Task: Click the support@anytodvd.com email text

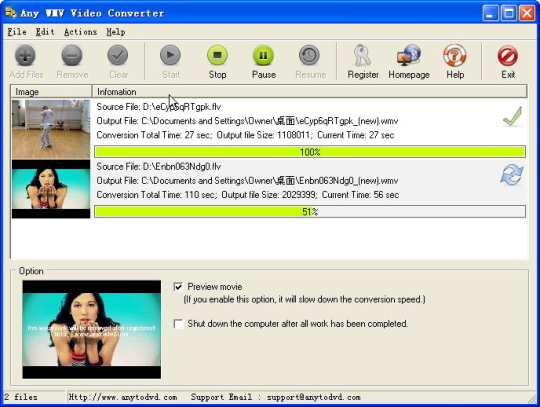Action: coord(314,397)
